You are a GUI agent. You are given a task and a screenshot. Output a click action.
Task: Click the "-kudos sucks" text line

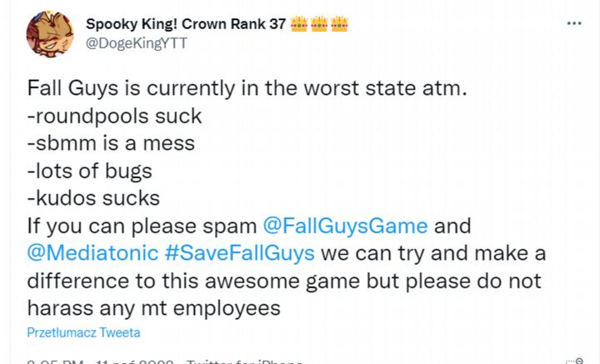93,198
